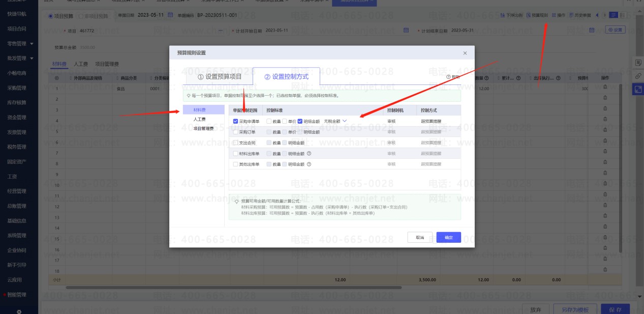The width and height of the screenshot is (644, 314).
Task: Click the 下序比例 toolbar item
Action: (511, 15)
